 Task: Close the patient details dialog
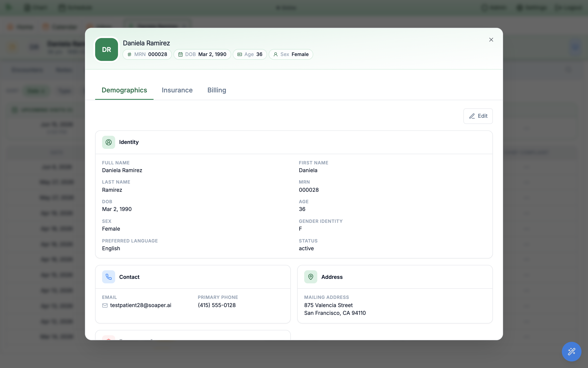click(x=491, y=40)
